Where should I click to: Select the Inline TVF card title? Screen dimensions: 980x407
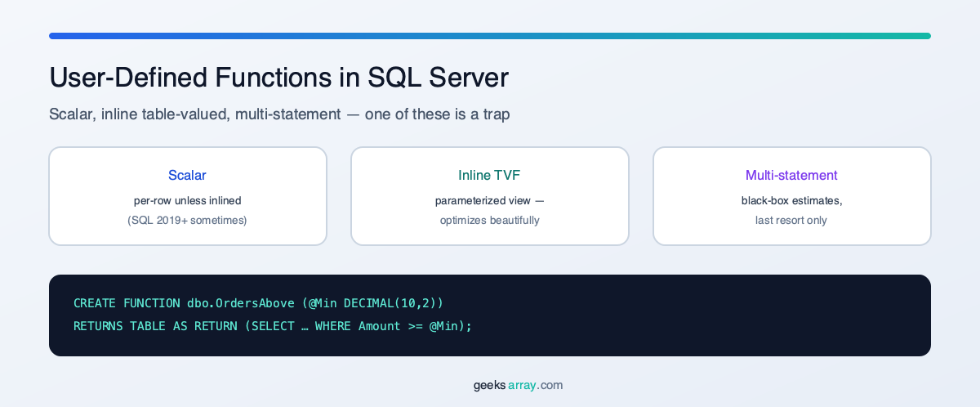489,175
